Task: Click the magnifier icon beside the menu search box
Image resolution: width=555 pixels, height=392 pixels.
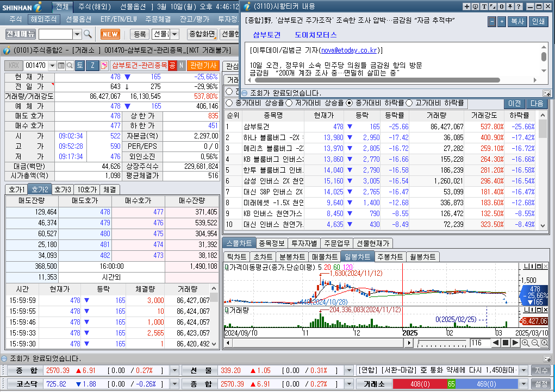Action: [88, 34]
